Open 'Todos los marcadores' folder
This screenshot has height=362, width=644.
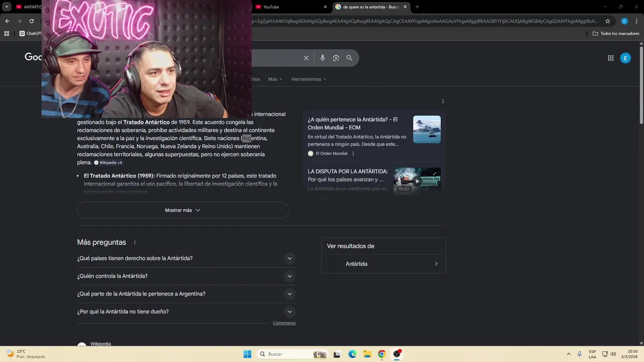616,34
